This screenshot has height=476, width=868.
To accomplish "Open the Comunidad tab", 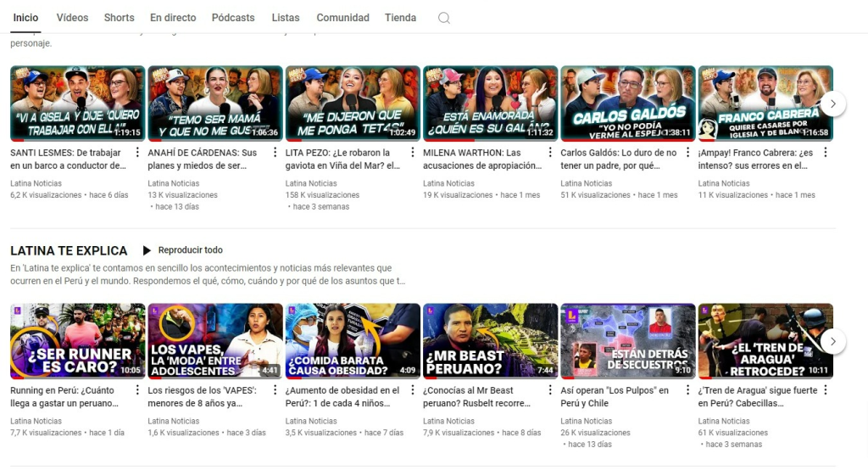I will (342, 18).
